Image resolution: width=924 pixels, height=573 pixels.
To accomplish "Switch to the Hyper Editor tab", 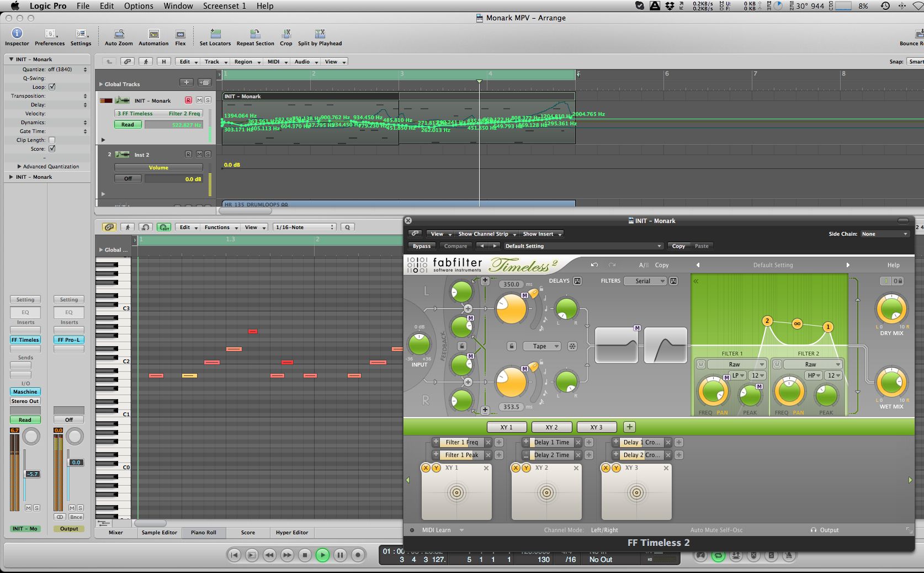I will coord(292,533).
